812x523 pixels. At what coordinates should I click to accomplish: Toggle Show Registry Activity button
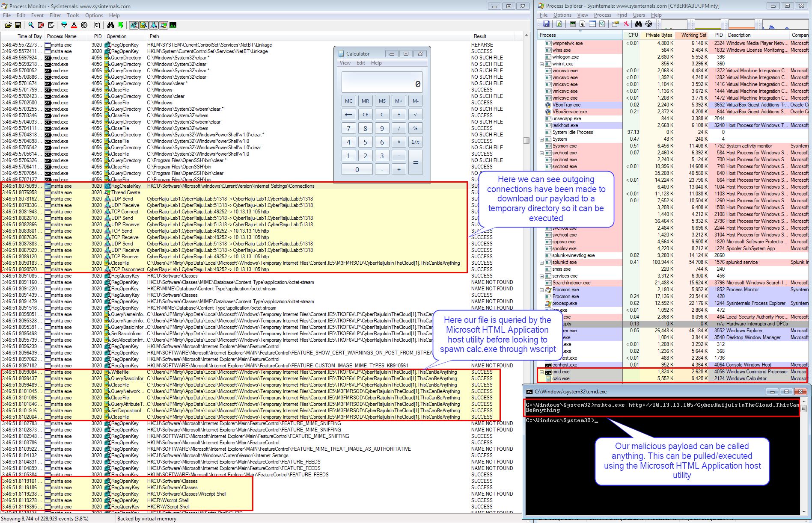134,26
